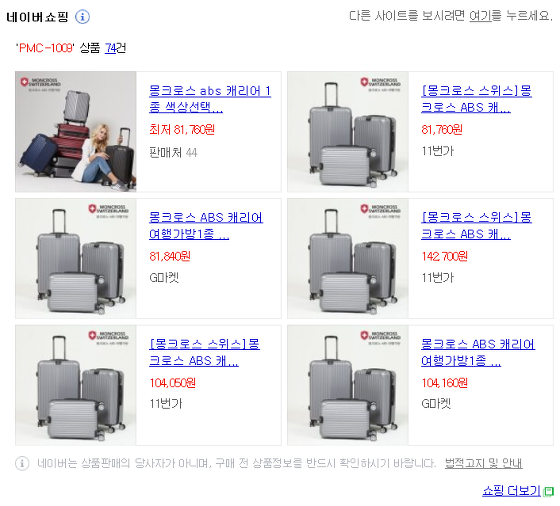Image resolution: width=560 pixels, height=506 pixels.
Task: Open 몽크로스 abs 캐리어 1종 색상선택 listing
Action: [210, 99]
